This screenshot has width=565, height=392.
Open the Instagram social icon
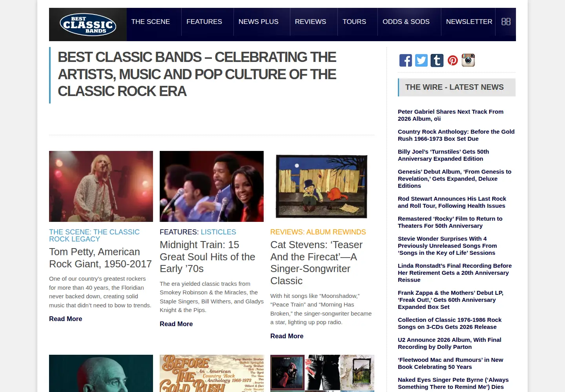(x=468, y=60)
